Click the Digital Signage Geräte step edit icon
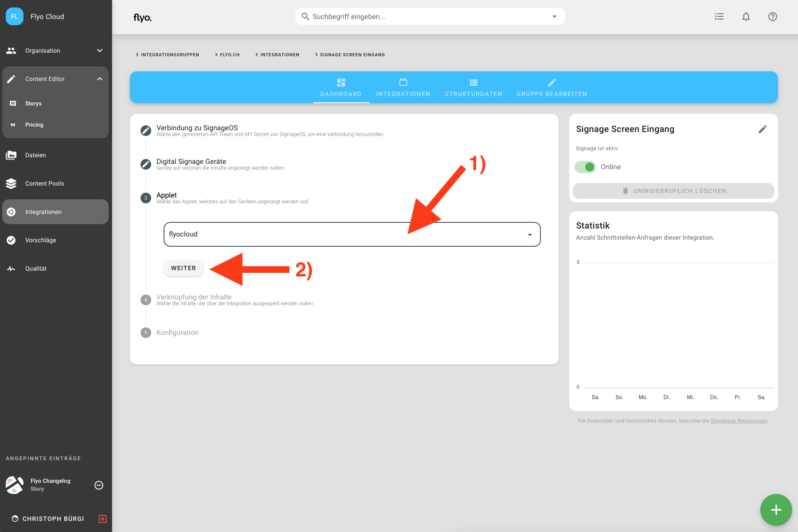Screen dimensions: 798x532 (145, 164)
